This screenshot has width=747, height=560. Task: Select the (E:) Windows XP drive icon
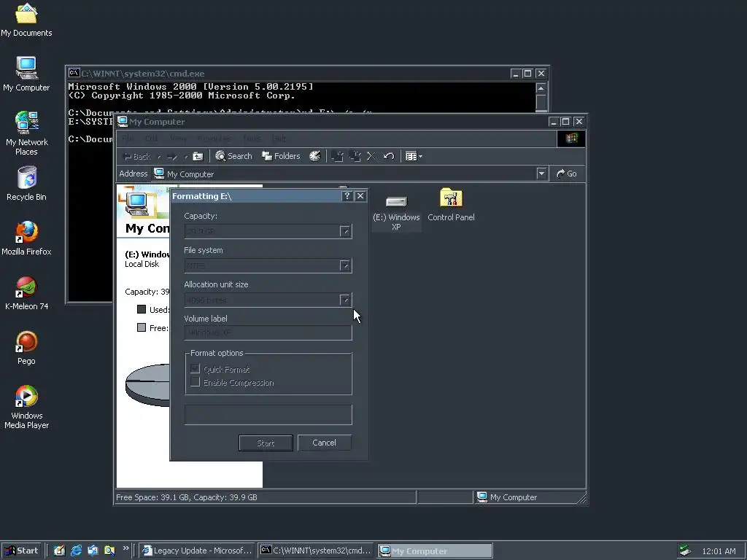point(396,213)
